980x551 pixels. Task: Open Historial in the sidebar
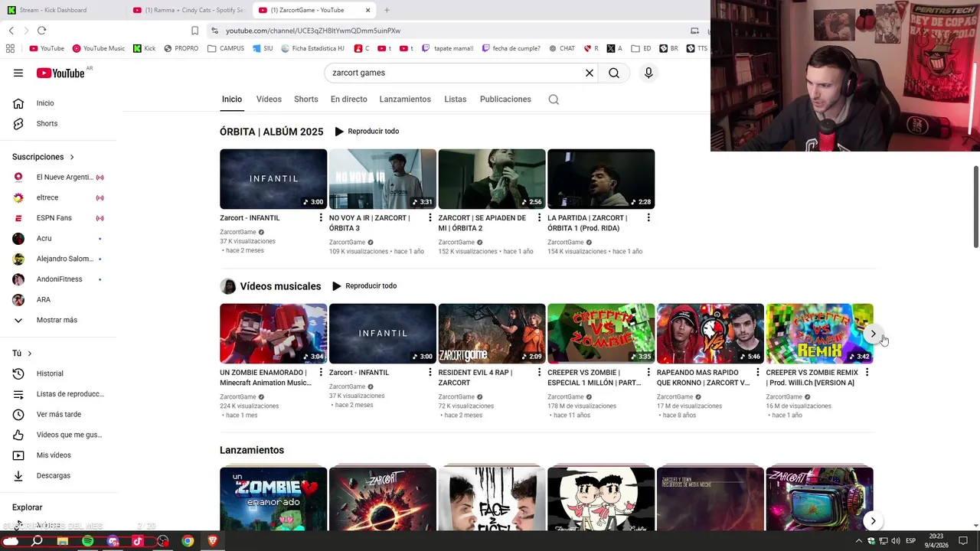[58, 373]
